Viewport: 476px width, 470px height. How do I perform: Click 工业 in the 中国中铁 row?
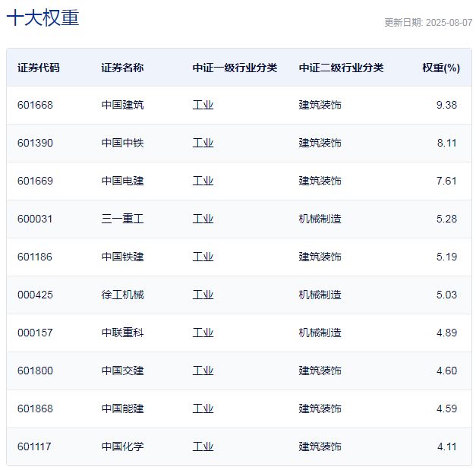(203, 143)
